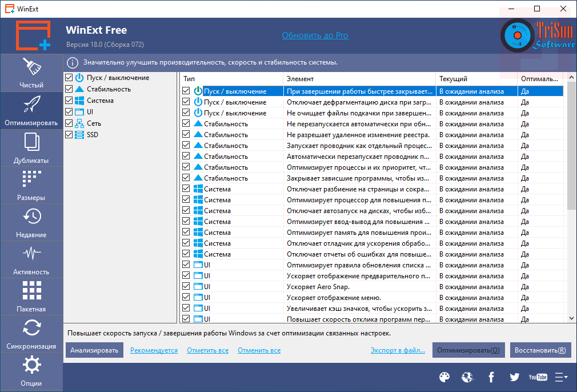Click the list scrollbar down arrow
This screenshot has width=577, height=392.
[x=571, y=318]
